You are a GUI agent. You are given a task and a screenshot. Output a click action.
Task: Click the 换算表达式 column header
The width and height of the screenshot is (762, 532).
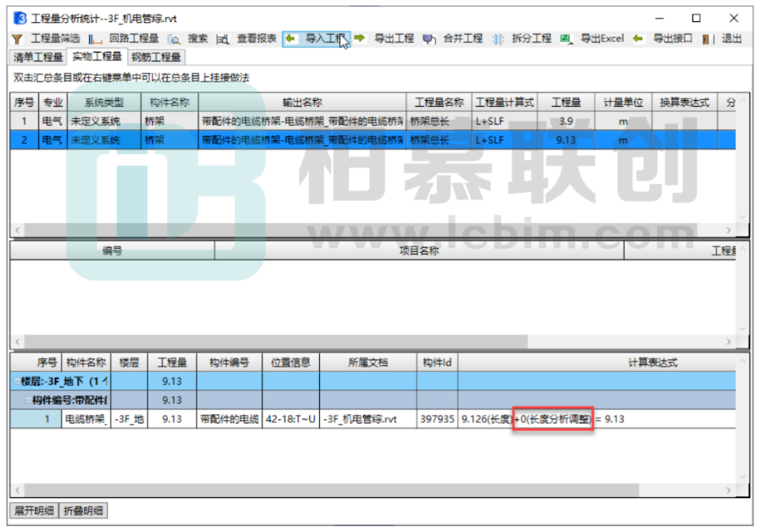684,103
